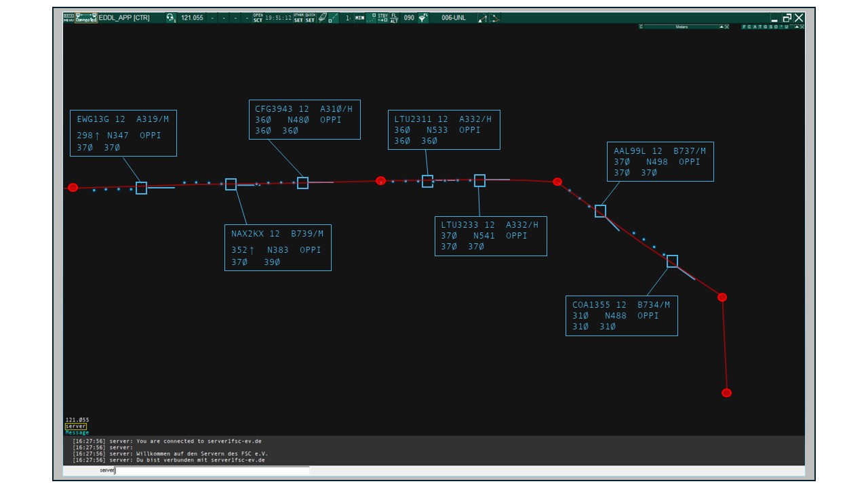The image size is (868, 488).
Task: Click the leftmost red waypoint on route
Action: [x=73, y=188]
